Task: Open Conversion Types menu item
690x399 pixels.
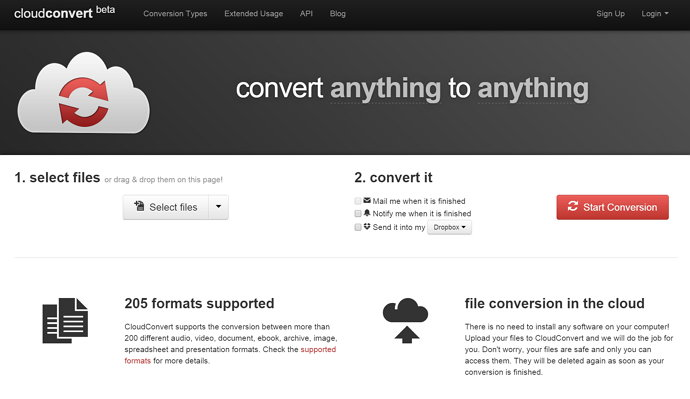Action: [x=175, y=14]
